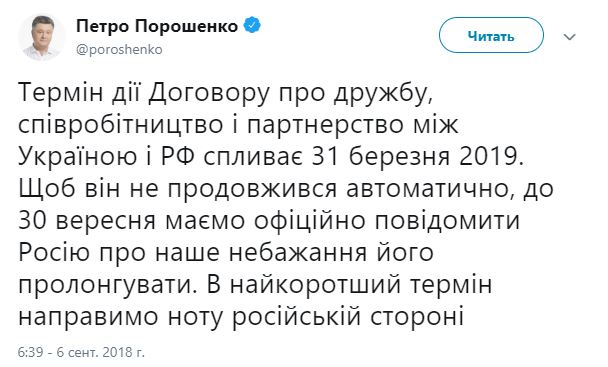This screenshot has height=367, width=608.
Task: Open the @poroshenko handle link
Action: (x=119, y=50)
